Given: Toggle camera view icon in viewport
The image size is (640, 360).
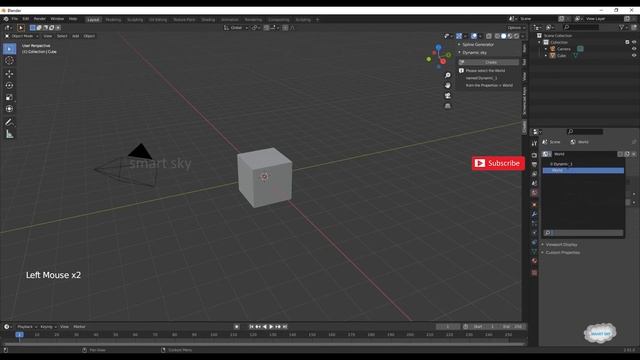Looking at the screenshot, I should click(x=448, y=96).
